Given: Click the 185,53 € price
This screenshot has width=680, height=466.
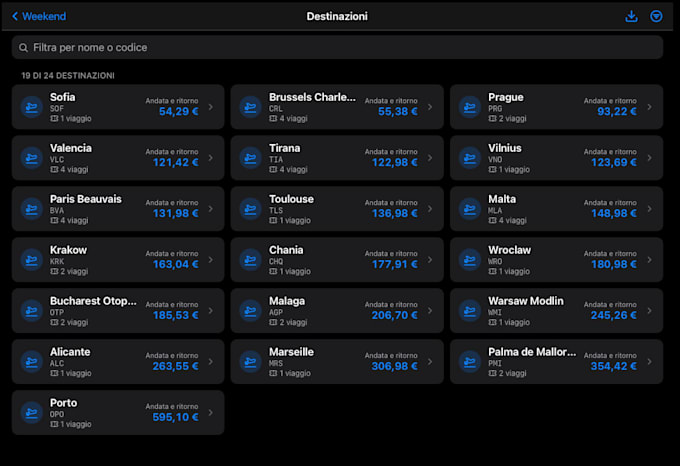Looking at the screenshot, I should [x=176, y=315].
